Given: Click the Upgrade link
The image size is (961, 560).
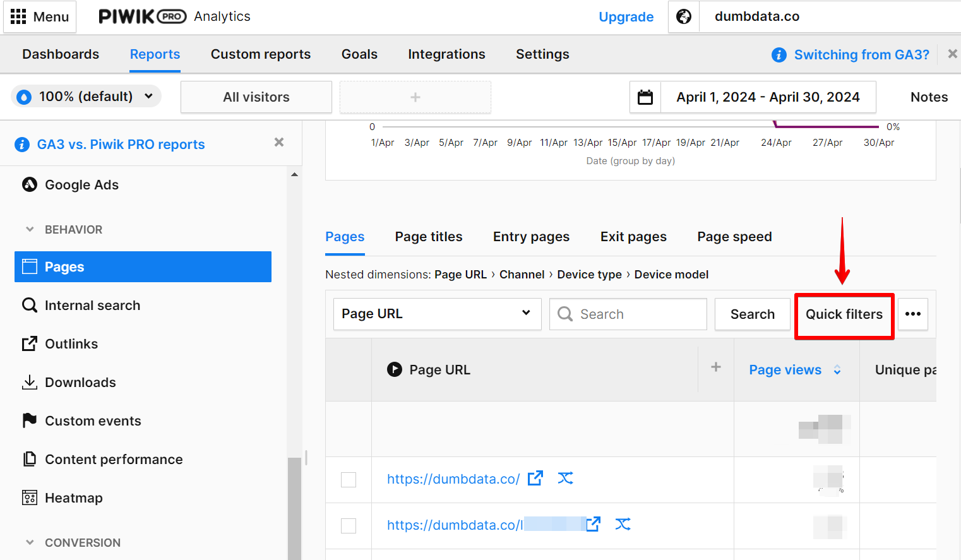Looking at the screenshot, I should pos(626,17).
